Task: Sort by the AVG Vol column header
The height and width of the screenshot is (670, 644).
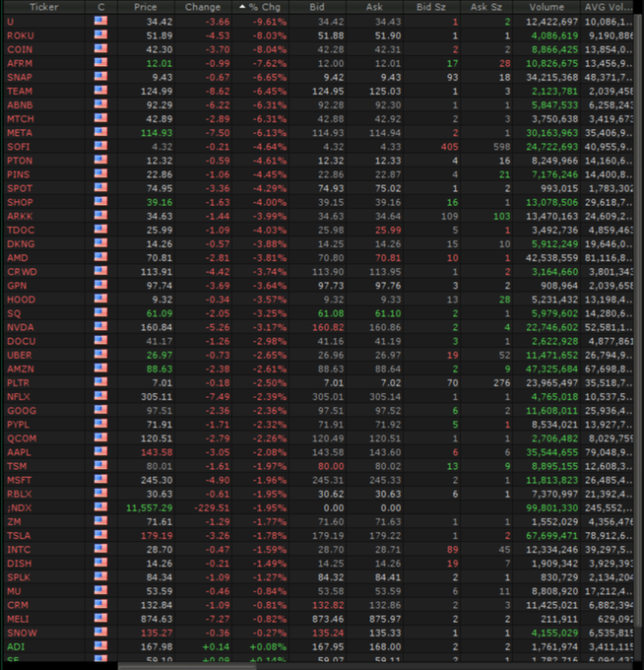Action: [x=609, y=7]
